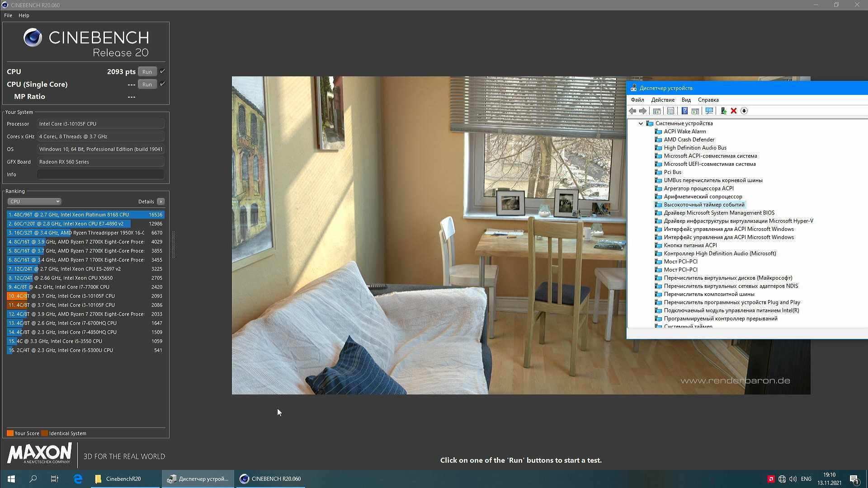Click the Properties toolbar icon in Device Manager
The width and height of the screenshot is (868, 488).
click(671, 111)
